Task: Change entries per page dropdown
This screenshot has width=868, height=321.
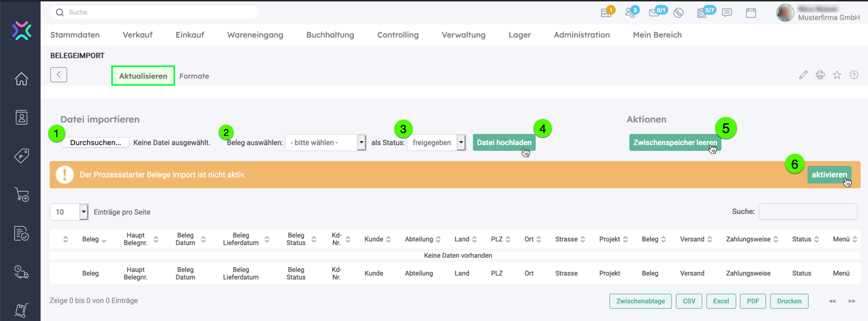Action: (69, 212)
